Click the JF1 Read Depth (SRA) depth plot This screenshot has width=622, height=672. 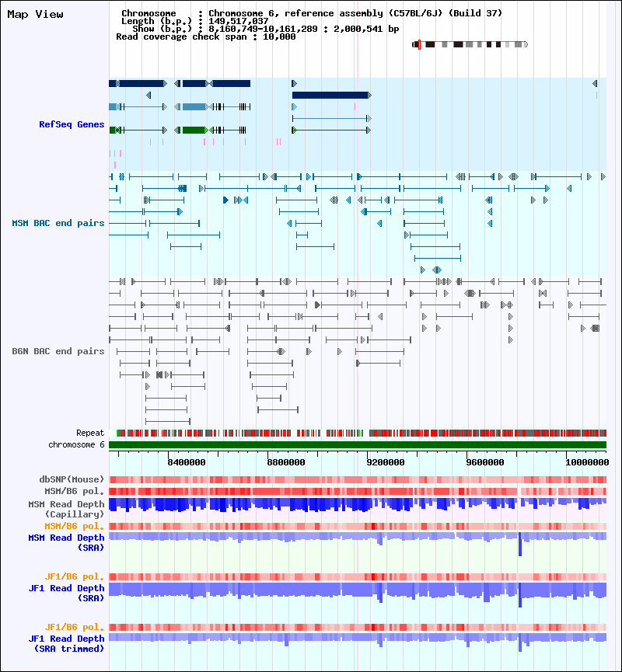click(x=358, y=594)
